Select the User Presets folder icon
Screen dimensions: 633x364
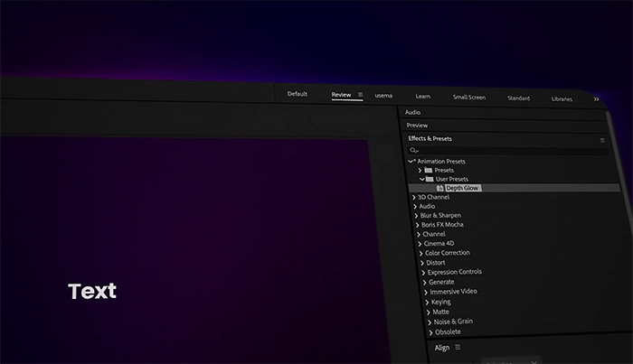point(430,179)
